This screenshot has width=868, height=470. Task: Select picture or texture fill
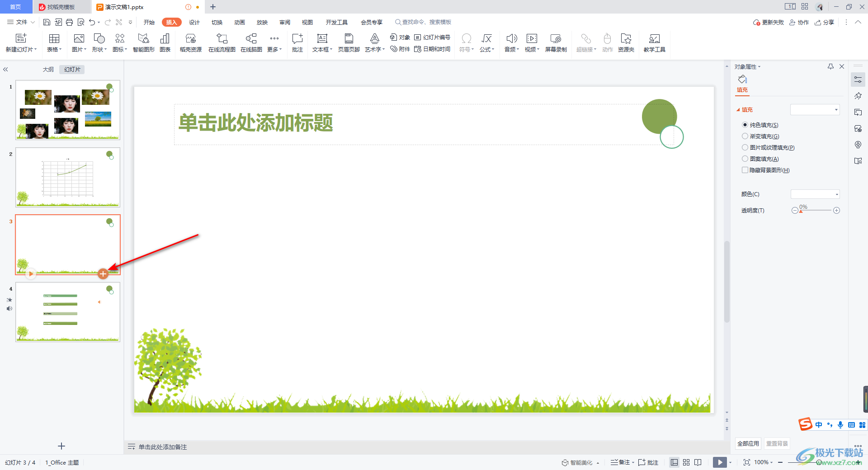(x=745, y=147)
